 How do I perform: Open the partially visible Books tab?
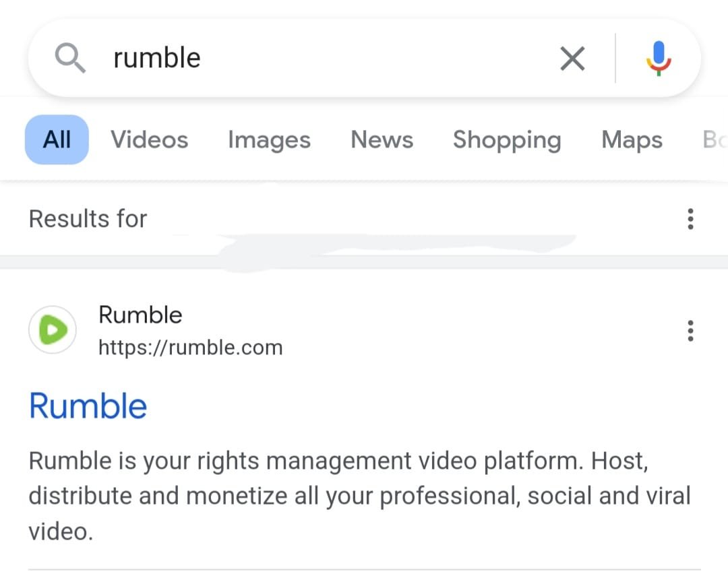tap(716, 139)
